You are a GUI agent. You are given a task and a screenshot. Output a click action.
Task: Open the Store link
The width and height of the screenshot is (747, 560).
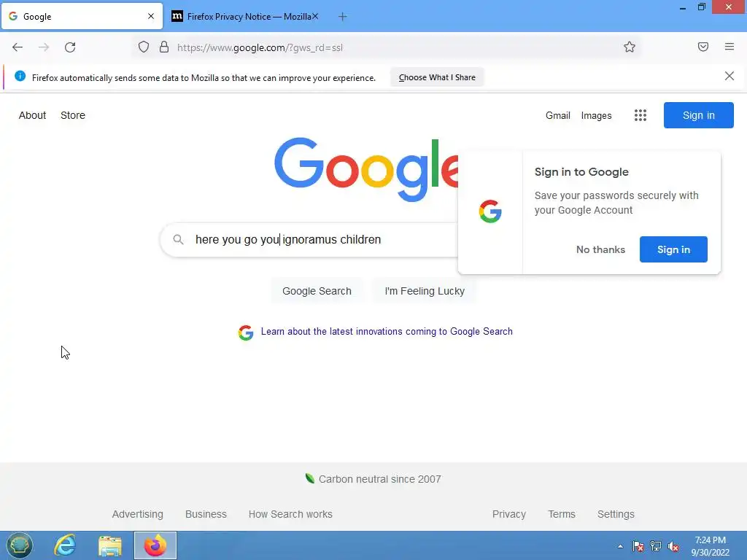click(x=73, y=115)
